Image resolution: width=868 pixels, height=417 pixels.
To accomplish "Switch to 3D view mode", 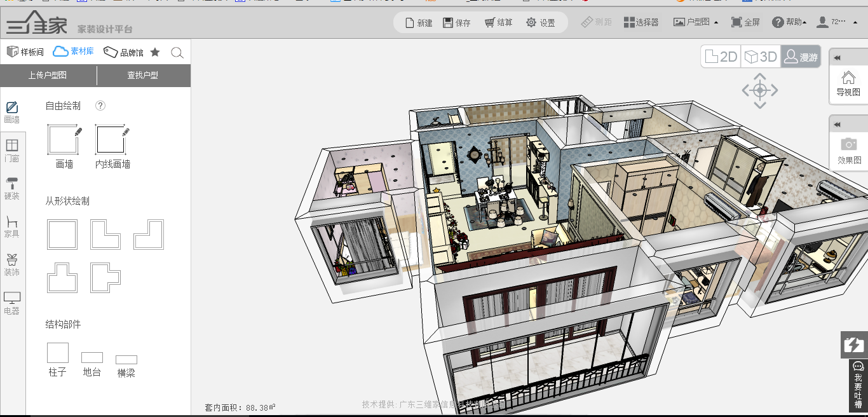I will point(761,57).
